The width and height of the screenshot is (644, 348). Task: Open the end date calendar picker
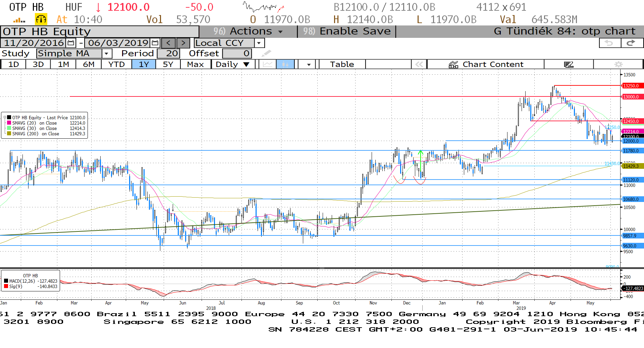coord(155,43)
